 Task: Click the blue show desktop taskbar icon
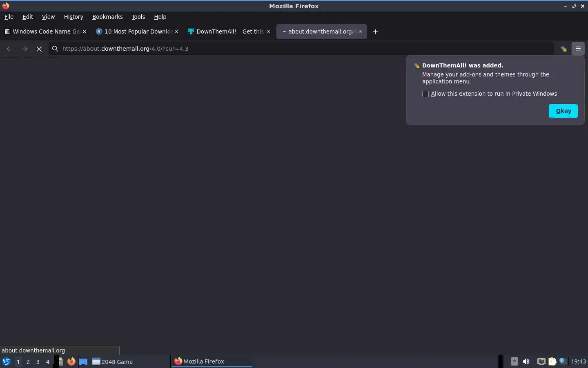click(83, 361)
